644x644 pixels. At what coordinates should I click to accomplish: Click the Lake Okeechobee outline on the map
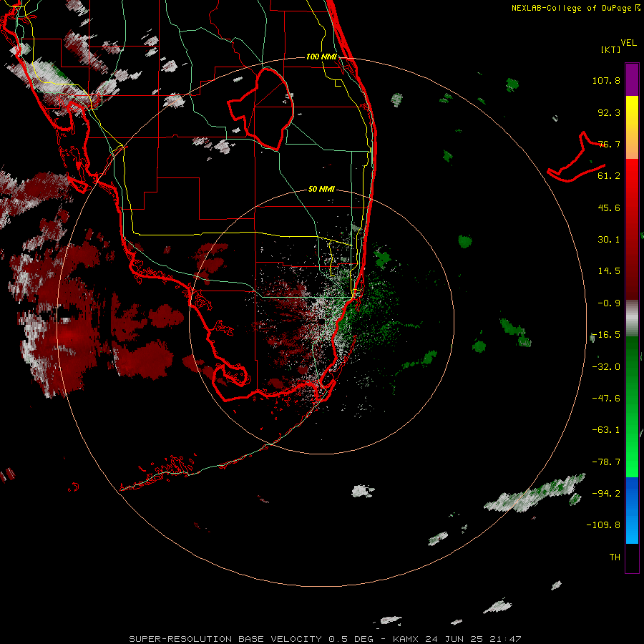pos(261,109)
